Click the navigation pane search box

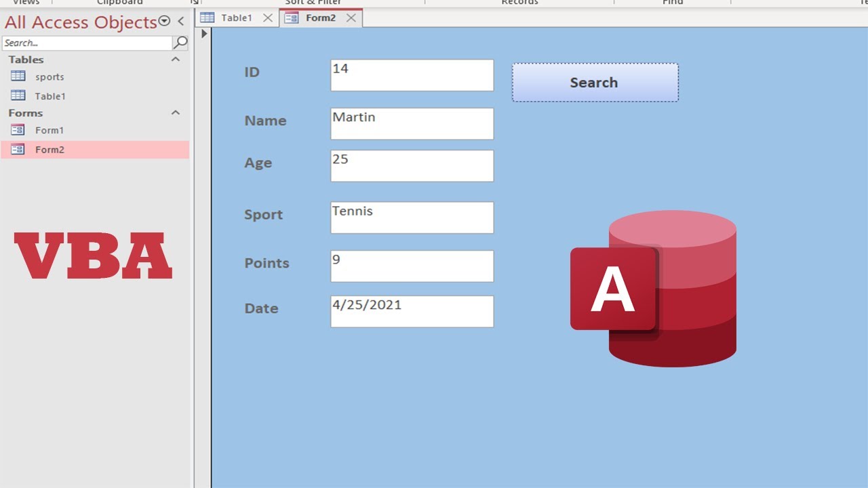(87, 43)
